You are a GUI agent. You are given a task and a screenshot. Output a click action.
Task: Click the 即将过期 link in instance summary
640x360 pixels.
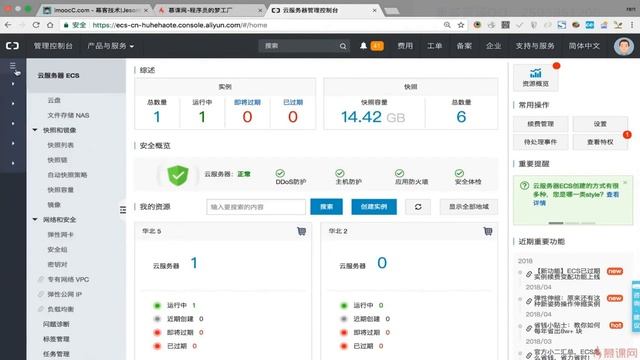pyautogui.click(x=247, y=102)
